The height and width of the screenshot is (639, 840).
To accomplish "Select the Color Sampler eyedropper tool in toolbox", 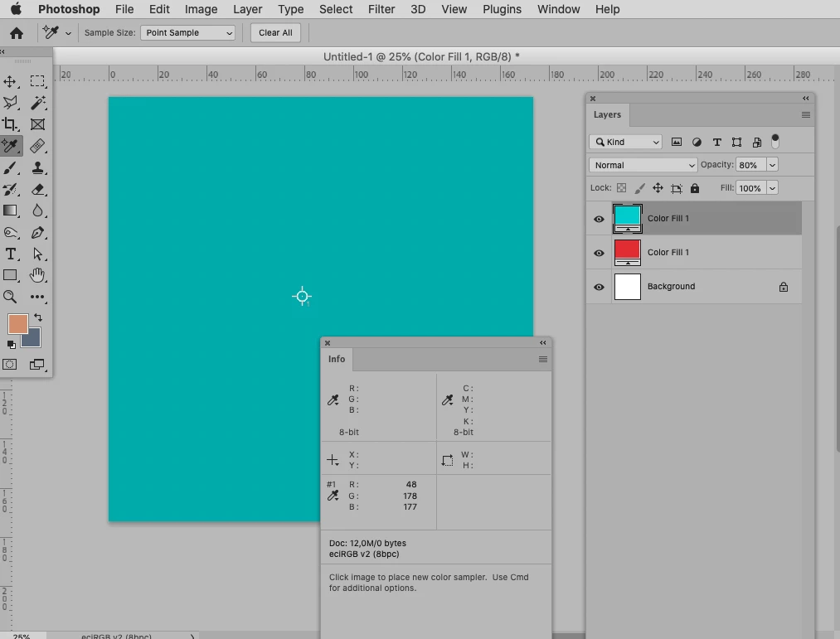I will [x=10, y=146].
